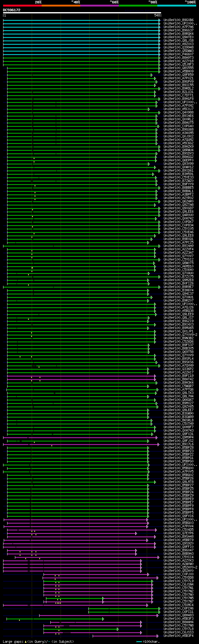The image size is (199, 644).
Task: Open hit UniRef100_Q40988
Action: [x=178, y=113]
